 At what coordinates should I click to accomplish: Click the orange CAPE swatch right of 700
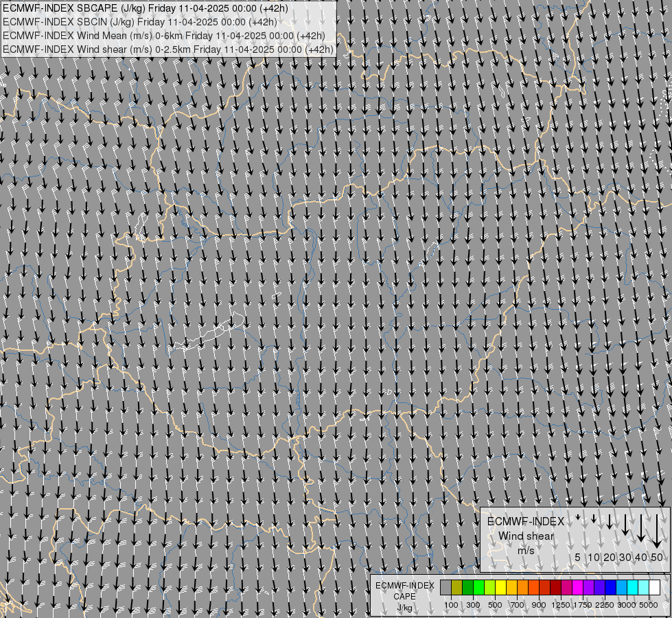tap(522, 588)
